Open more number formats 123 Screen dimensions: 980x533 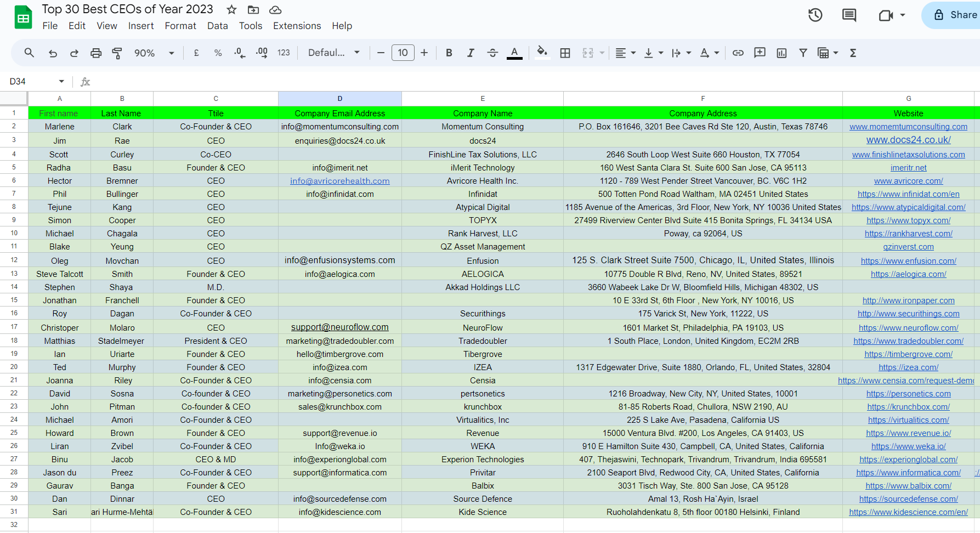pos(284,53)
